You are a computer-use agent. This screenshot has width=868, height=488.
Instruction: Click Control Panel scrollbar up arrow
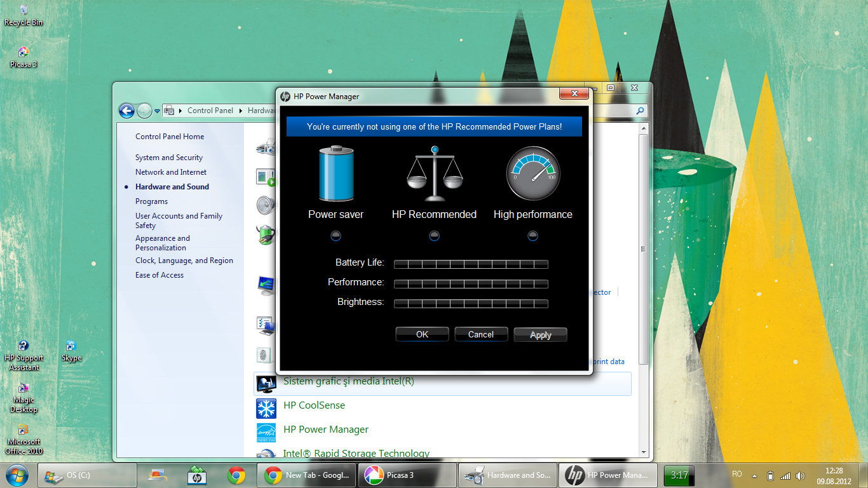[x=644, y=127]
